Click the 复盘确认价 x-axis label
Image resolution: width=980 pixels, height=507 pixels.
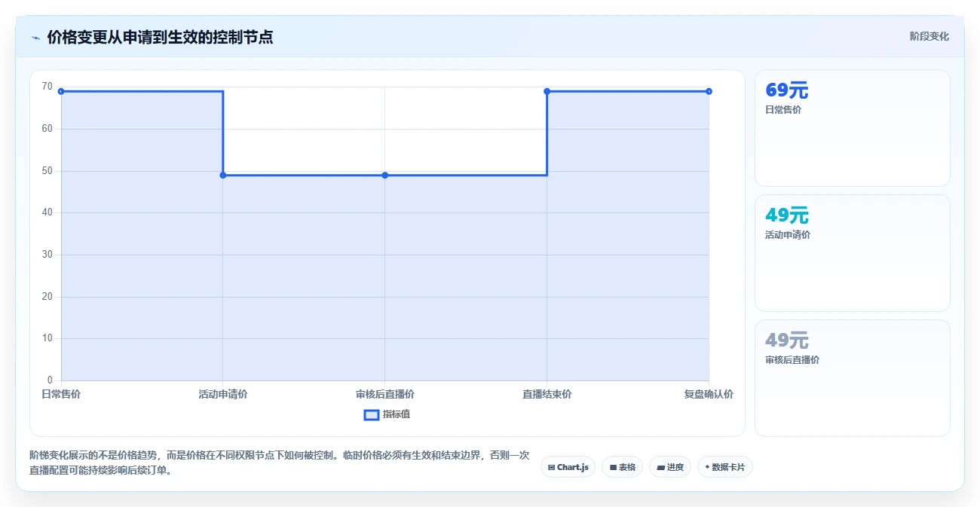709,394
